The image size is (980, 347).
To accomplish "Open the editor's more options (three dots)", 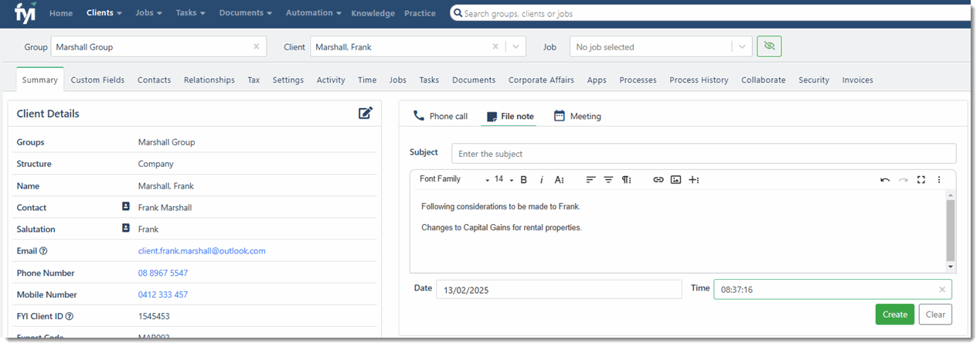I will [x=939, y=179].
